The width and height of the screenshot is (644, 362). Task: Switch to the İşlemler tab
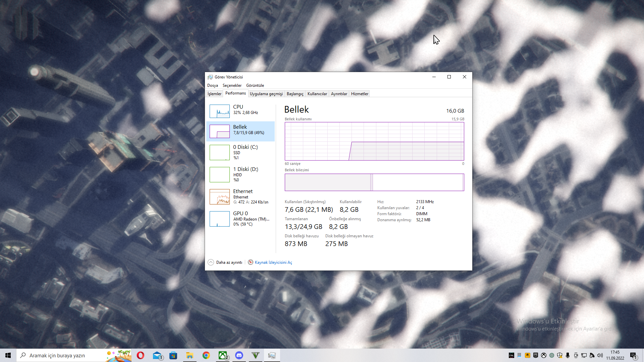pos(214,94)
